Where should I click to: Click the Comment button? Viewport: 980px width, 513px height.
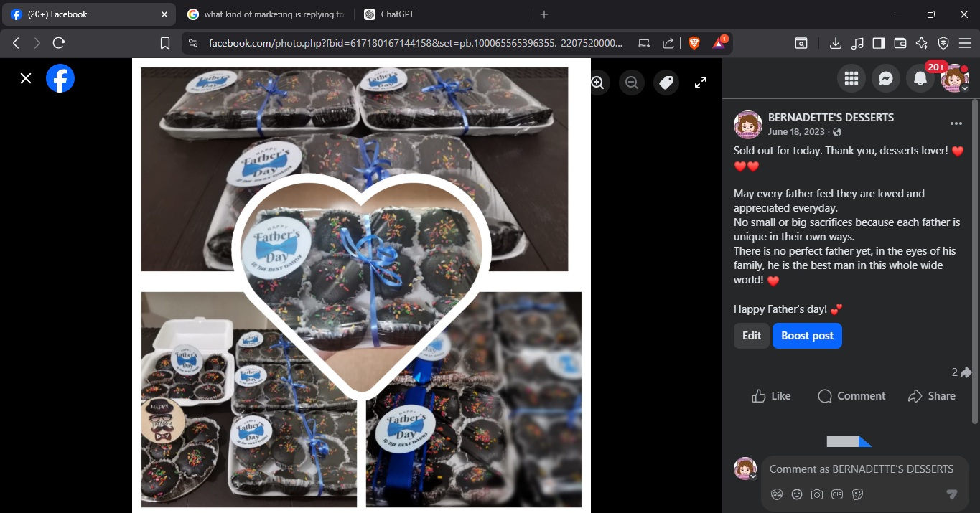pos(851,396)
